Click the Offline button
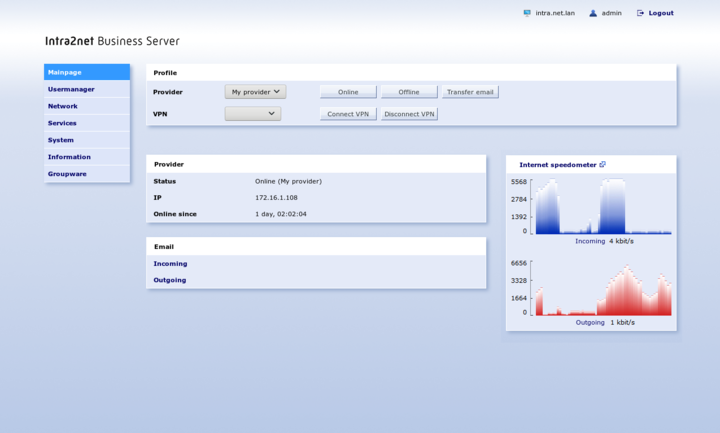The width and height of the screenshot is (720, 433). point(409,92)
